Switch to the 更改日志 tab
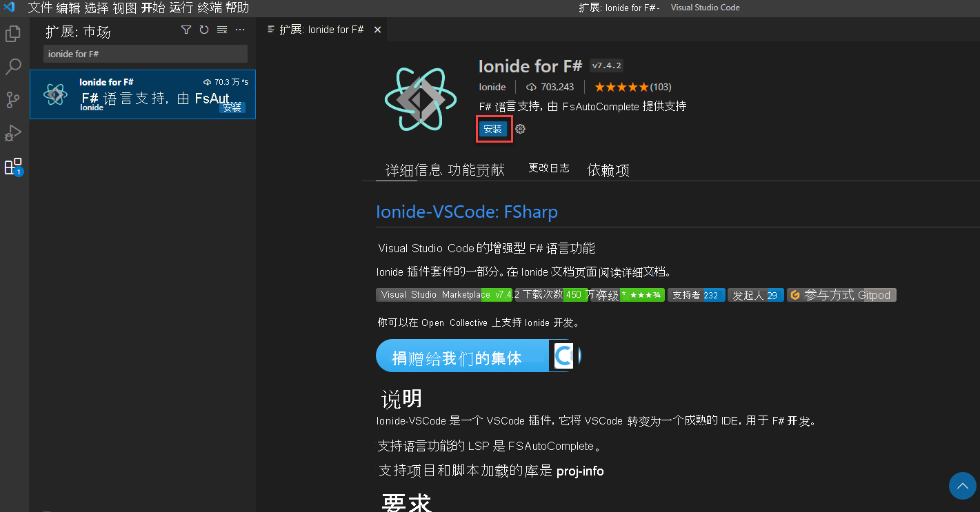The height and width of the screenshot is (512, 980). pos(548,169)
